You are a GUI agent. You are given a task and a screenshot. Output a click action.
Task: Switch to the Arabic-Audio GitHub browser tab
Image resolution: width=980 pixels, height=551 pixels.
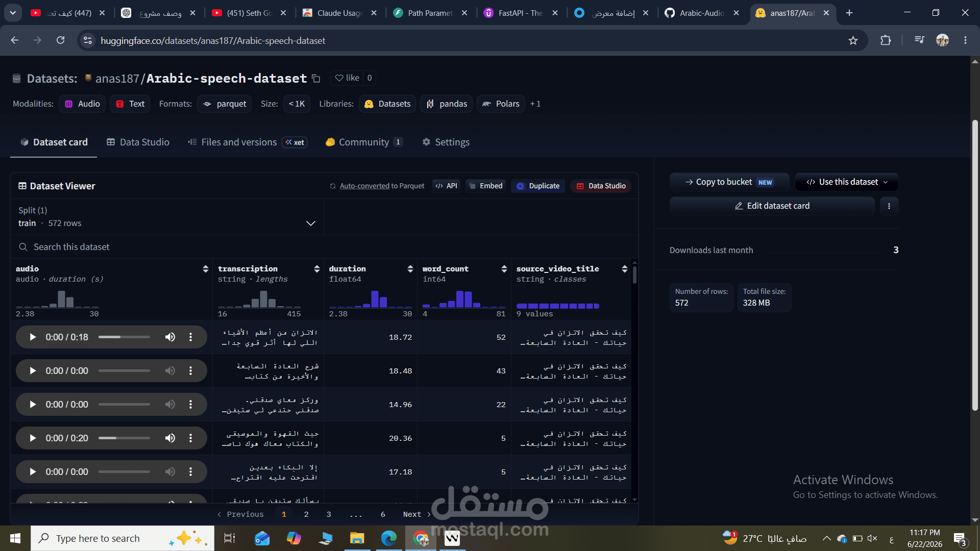[x=701, y=13]
